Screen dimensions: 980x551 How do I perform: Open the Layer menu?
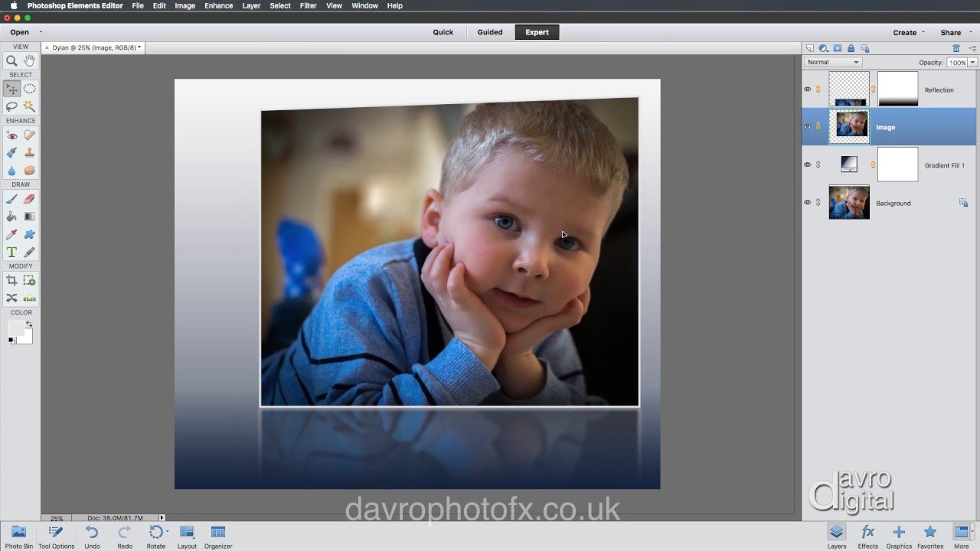tap(251, 5)
